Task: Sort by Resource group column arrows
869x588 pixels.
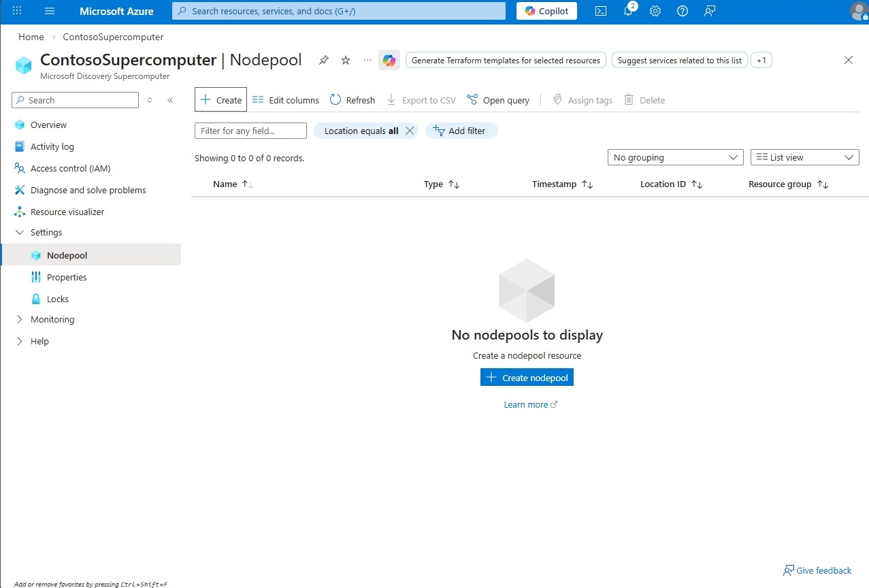Action: pos(823,184)
